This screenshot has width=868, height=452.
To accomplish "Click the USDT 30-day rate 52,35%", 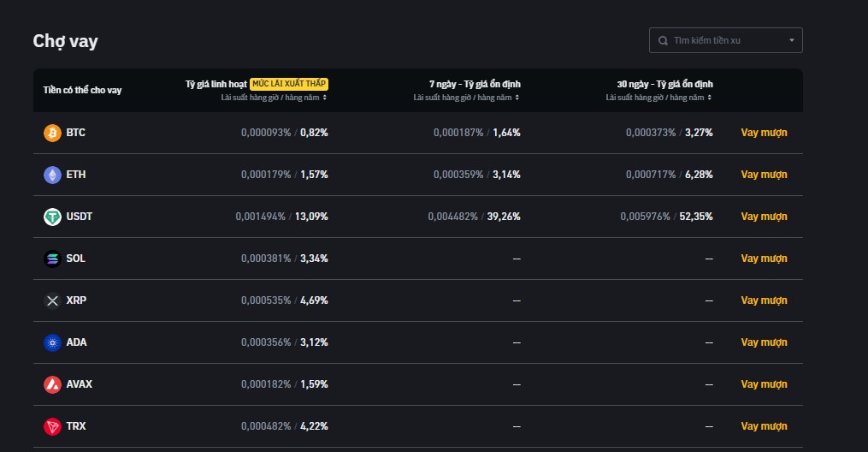I will 696,217.
